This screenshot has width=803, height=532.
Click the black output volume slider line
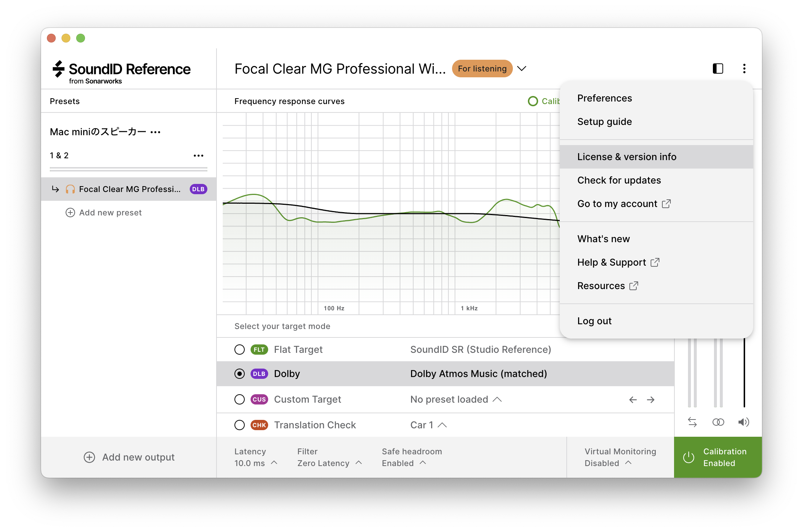(744, 373)
